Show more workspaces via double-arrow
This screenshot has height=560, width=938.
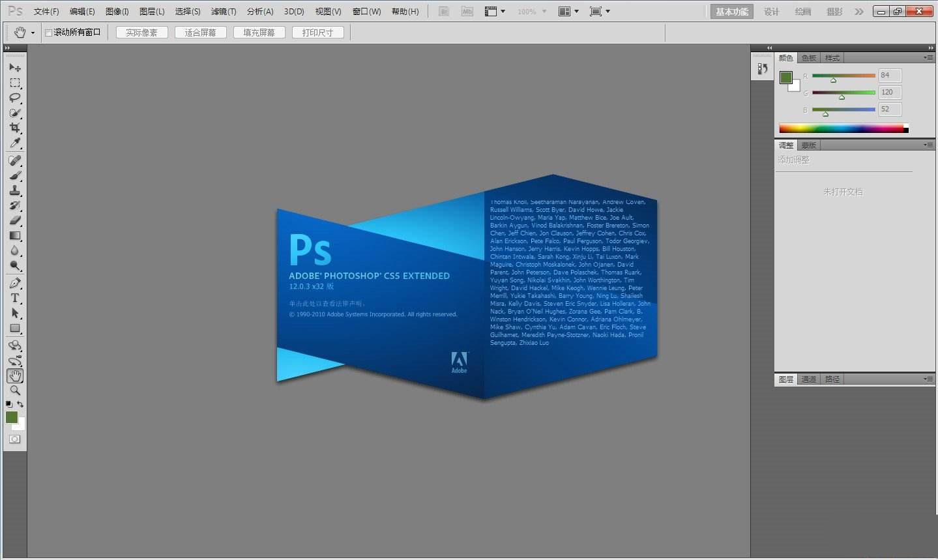tap(859, 11)
